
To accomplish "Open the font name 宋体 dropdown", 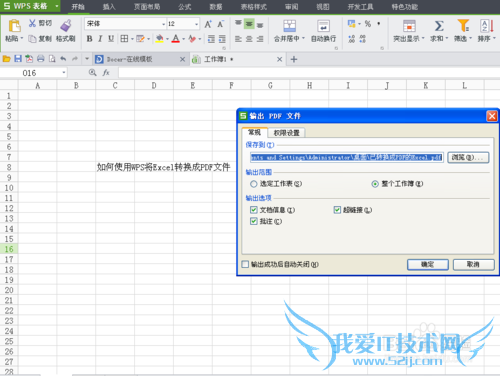I will 163,24.
